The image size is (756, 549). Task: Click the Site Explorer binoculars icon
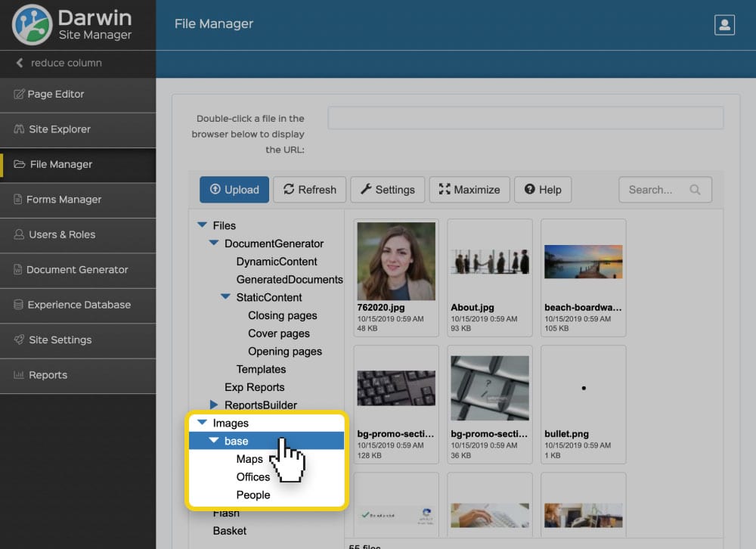click(x=20, y=129)
